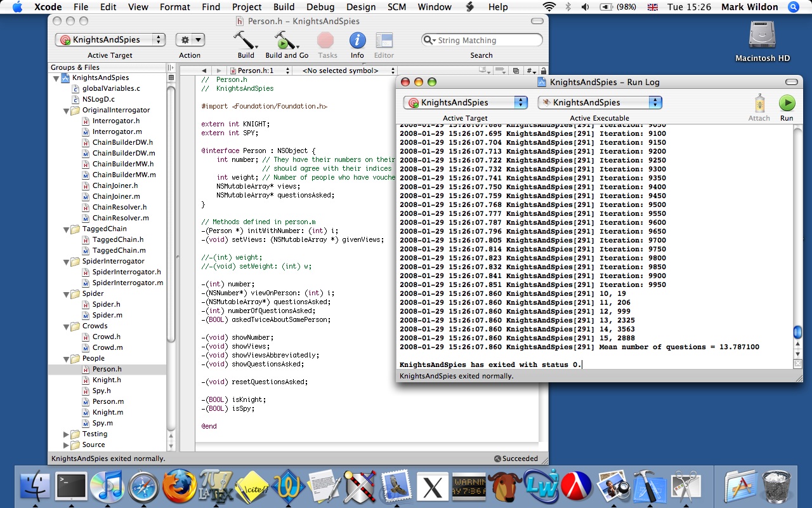The height and width of the screenshot is (508, 812).
Task: Open the LaTeX app in the Dock
Action: tap(216, 486)
